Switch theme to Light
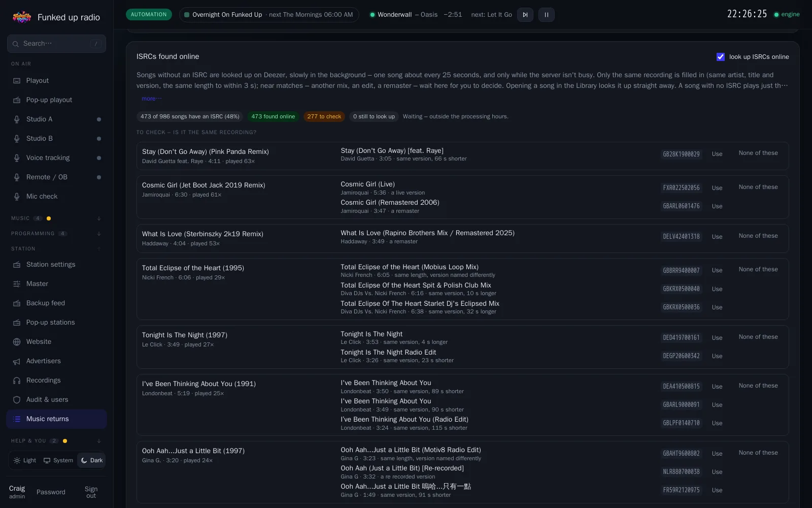Image resolution: width=812 pixels, height=508 pixels. click(25, 461)
